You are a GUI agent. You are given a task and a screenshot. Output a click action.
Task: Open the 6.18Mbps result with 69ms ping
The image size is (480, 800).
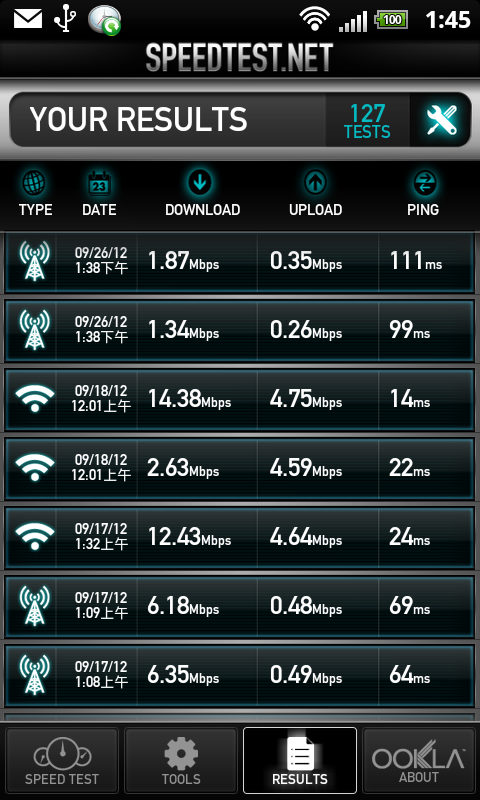240,606
